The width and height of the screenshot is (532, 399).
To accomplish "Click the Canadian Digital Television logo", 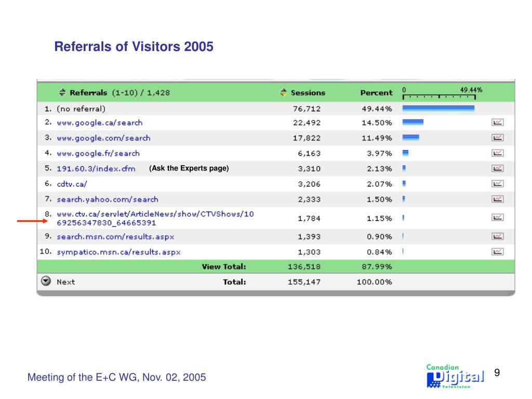I will (x=455, y=376).
